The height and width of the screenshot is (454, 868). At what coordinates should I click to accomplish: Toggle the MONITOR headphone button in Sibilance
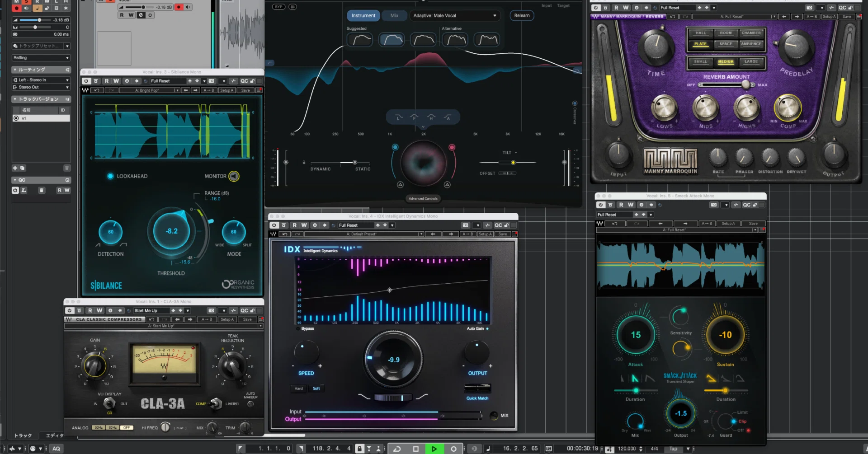pos(234,176)
